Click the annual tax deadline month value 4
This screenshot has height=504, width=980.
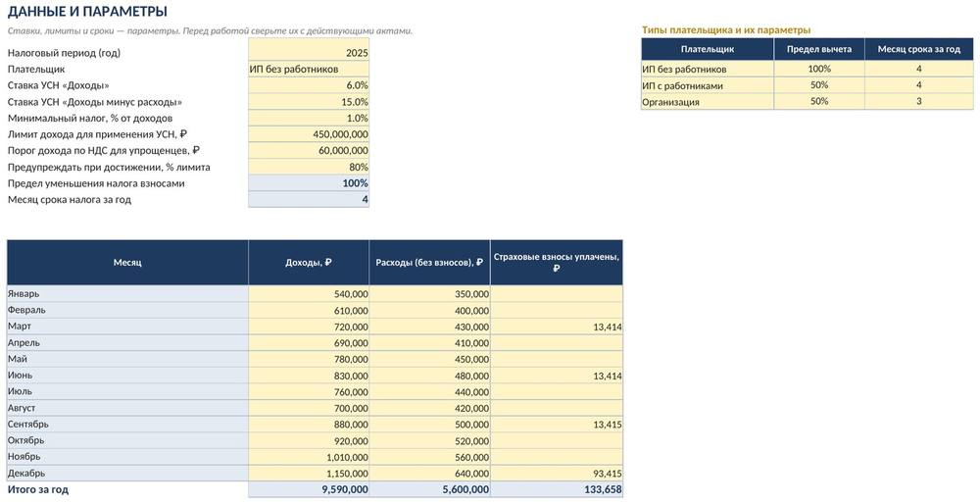point(308,199)
